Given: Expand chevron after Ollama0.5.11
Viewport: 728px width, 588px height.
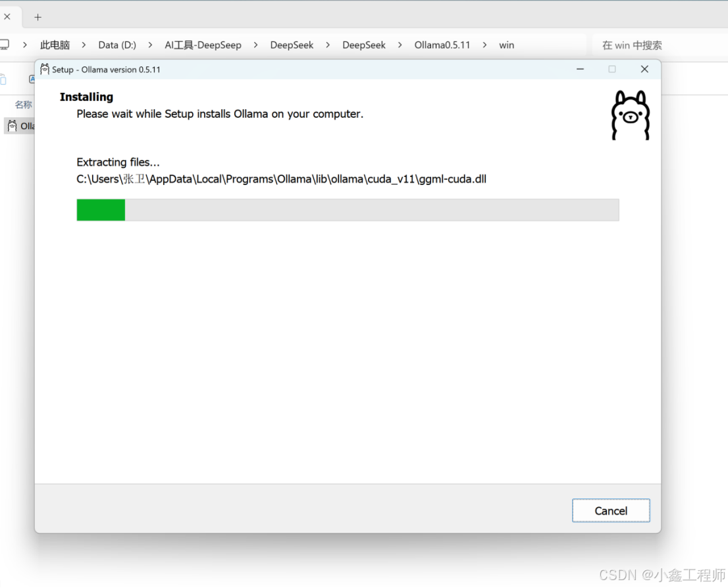Looking at the screenshot, I should pos(484,45).
